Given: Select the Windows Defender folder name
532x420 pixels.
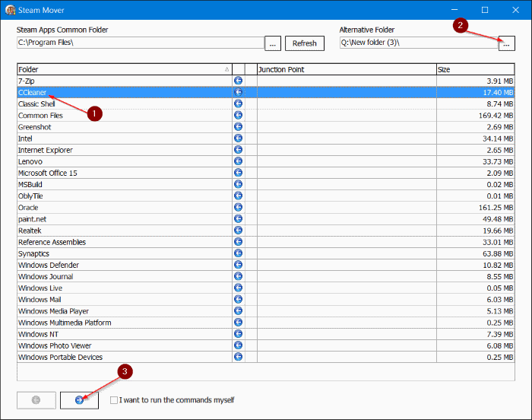Looking at the screenshot, I should tap(49, 265).
